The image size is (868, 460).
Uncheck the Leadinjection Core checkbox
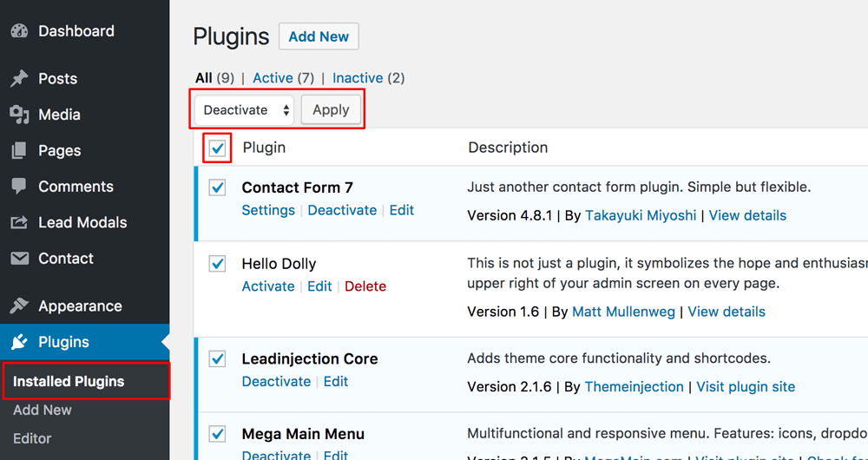point(217,358)
